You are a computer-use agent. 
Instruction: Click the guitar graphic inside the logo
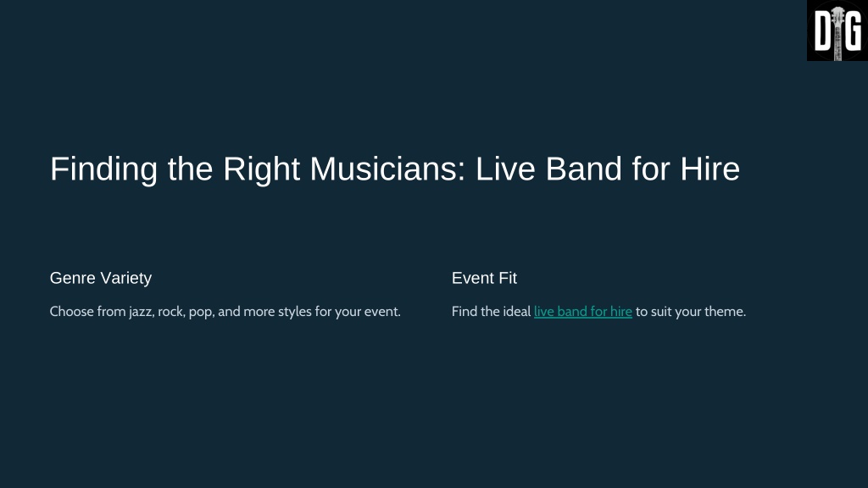pos(837,33)
